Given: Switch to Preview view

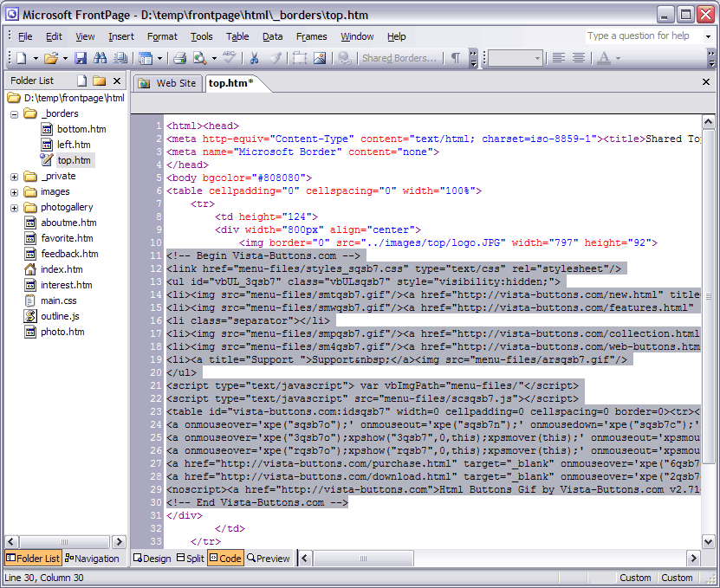Looking at the screenshot, I should [x=269, y=559].
